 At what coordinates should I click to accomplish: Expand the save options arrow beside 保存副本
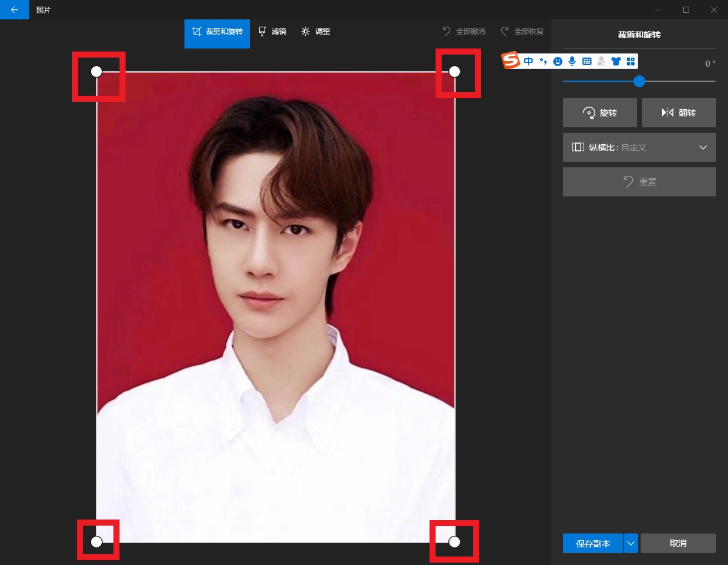point(631,544)
